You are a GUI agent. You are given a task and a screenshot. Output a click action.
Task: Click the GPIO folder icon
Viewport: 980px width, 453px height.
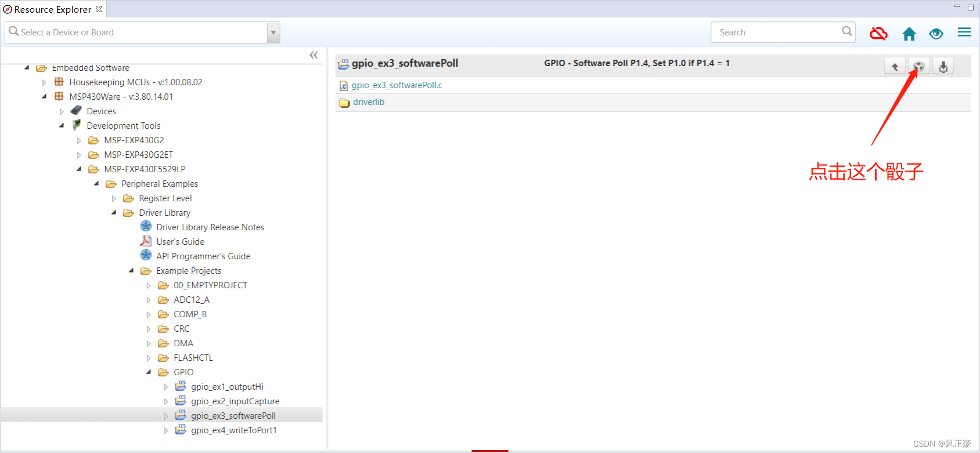[163, 372]
